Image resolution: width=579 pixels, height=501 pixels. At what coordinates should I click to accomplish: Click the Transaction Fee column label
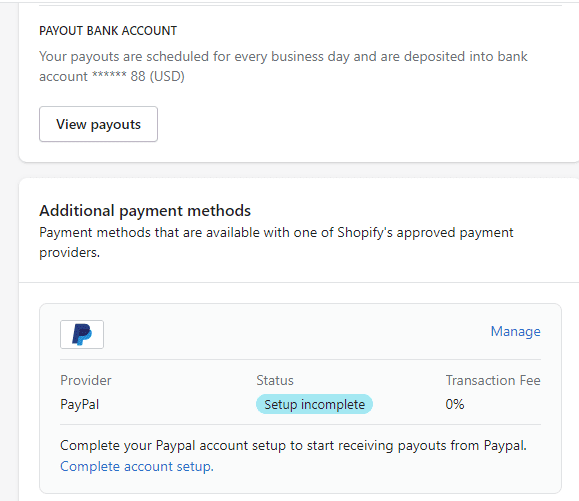(493, 380)
